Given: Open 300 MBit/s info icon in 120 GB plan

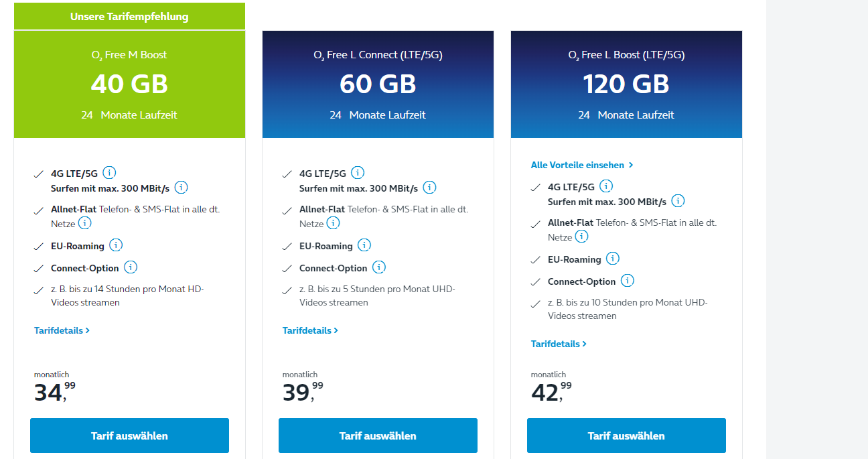Looking at the screenshot, I should [678, 201].
